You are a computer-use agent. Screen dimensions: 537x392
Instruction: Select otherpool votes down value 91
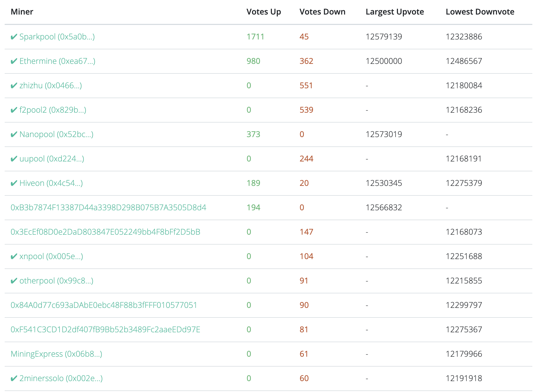click(304, 281)
